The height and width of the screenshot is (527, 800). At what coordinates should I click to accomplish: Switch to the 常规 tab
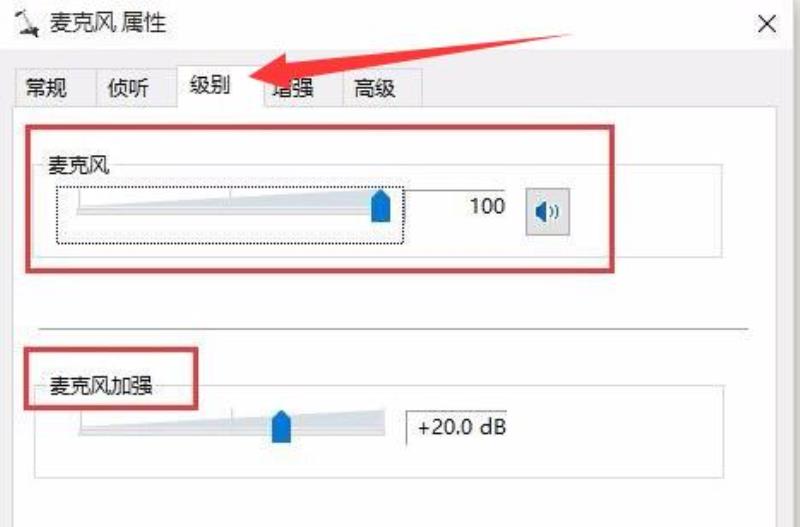(46, 88)
